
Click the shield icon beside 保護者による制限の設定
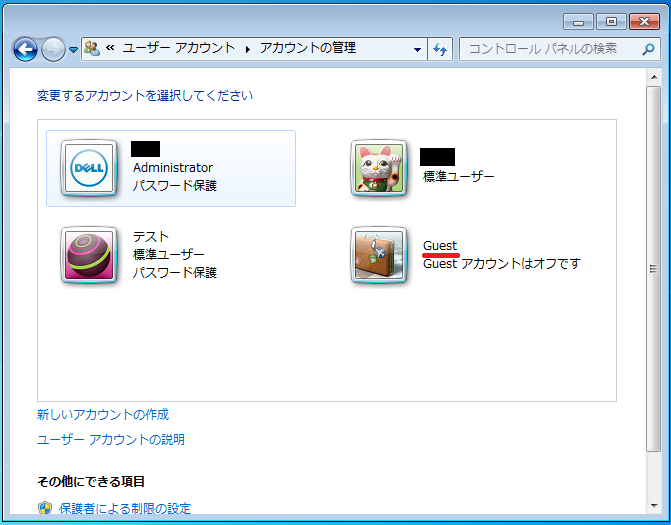(45, 508)
